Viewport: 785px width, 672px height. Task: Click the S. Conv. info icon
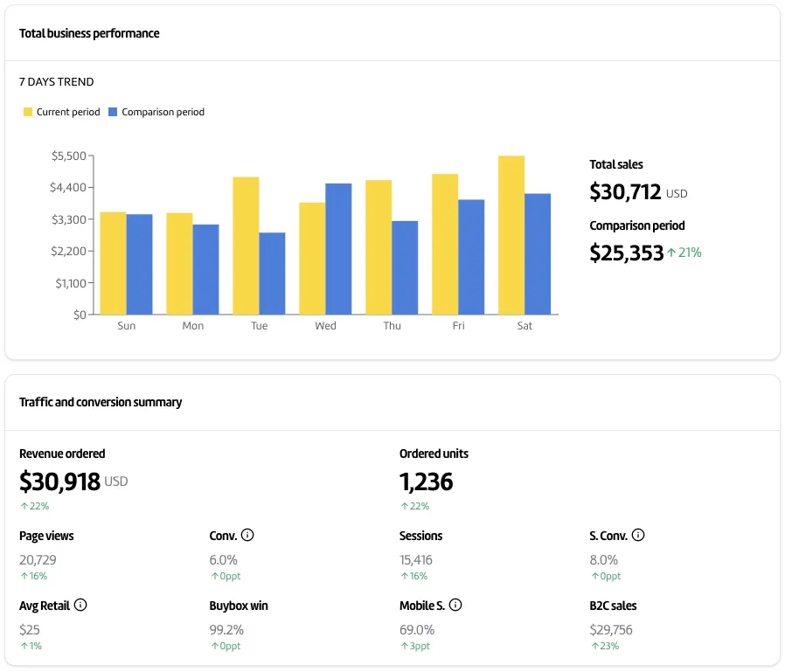pyautogui.click(x=638, y=535)
